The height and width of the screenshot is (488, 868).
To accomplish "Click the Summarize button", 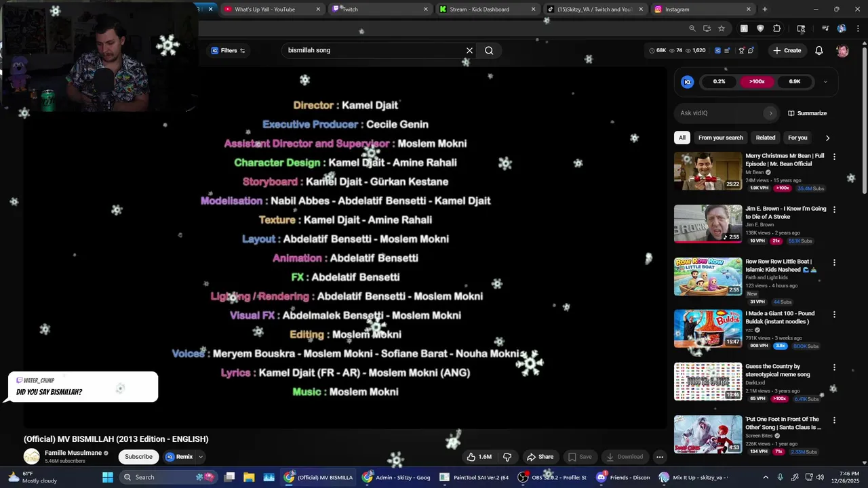I will (807, 113).
